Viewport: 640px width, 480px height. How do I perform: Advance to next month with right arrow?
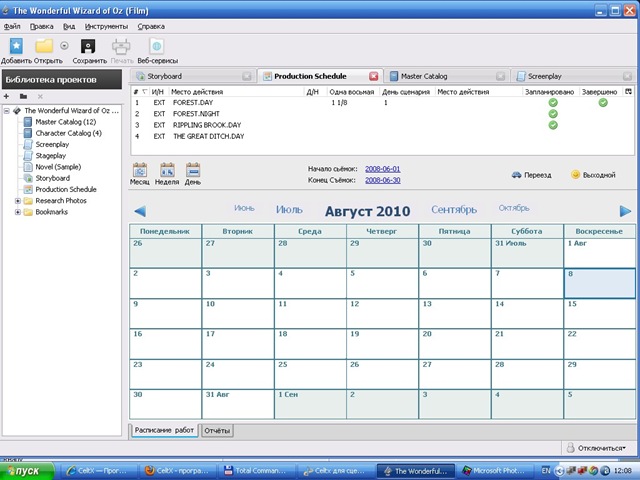625,211
